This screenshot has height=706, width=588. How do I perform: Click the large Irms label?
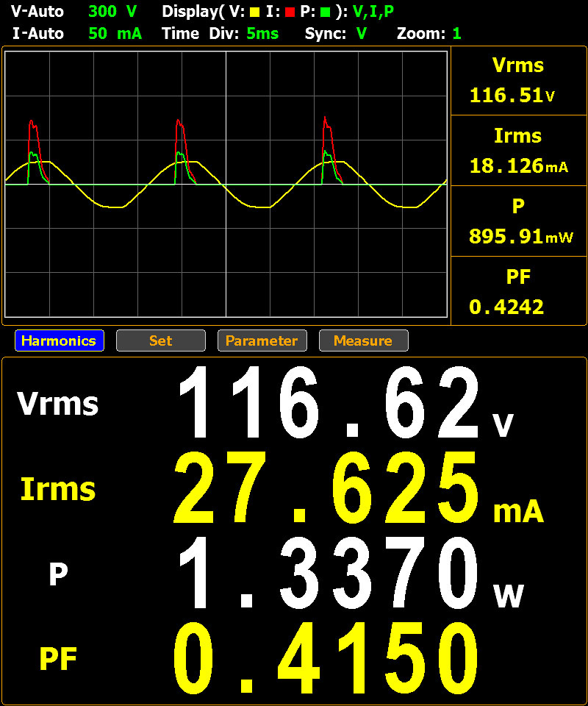point(58,488)
